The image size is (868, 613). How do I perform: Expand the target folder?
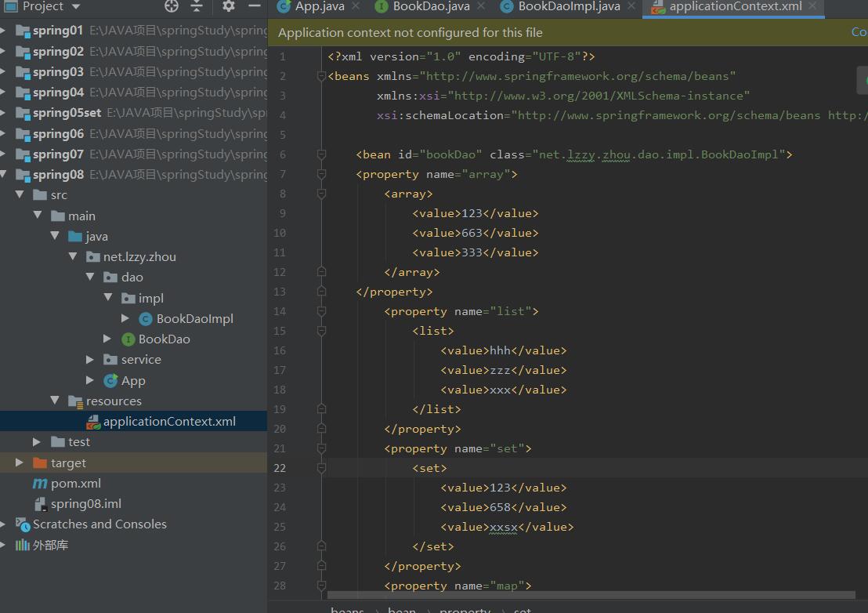[x=19, y=463]
